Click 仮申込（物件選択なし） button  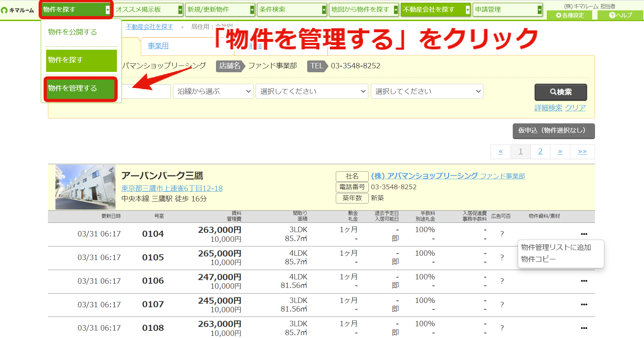tap(554, 131)
